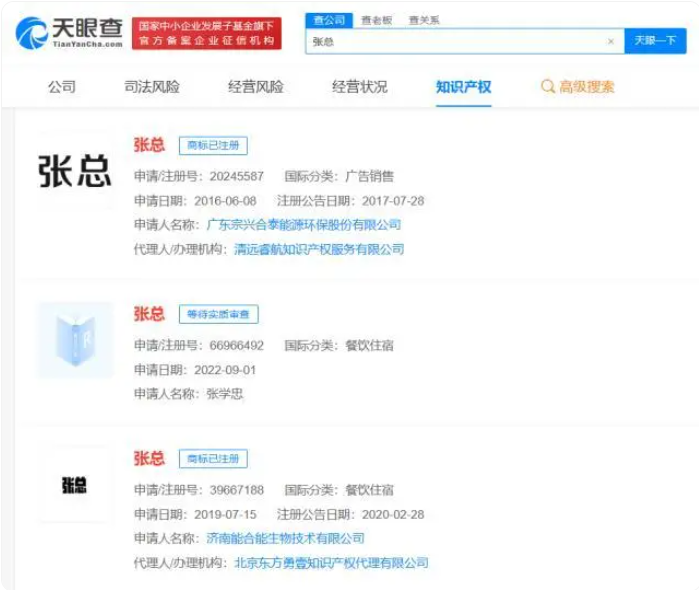This screenshot has width=699, height=590.
Task: Switch to the 查公司 search tab
Action: 329,20
